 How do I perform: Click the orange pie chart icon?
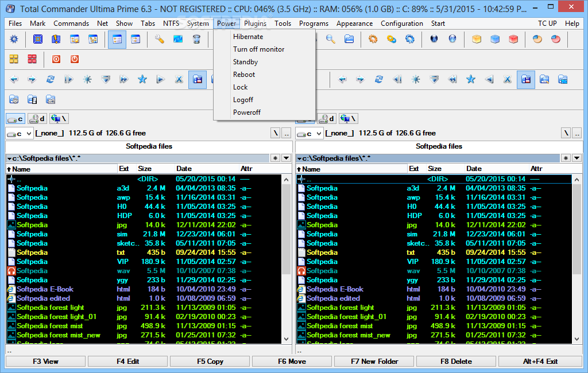[537, 39]
